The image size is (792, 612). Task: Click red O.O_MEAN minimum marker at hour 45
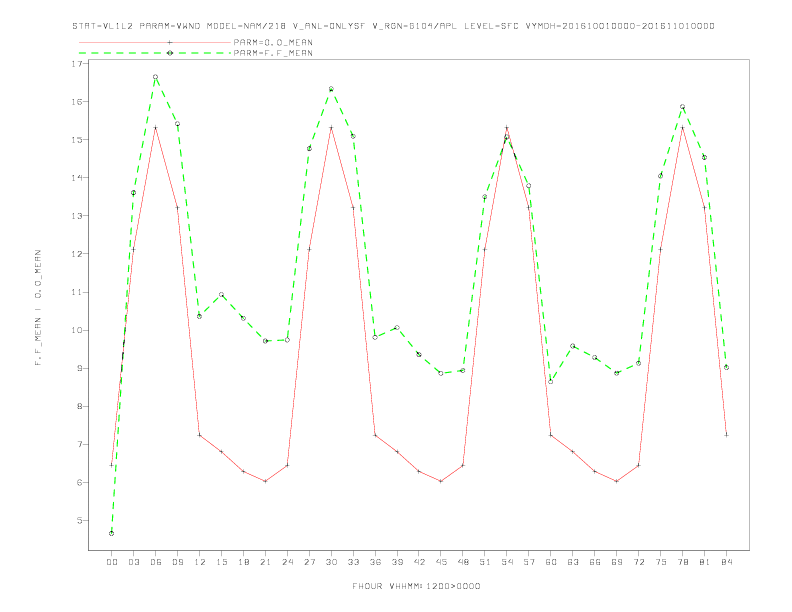(x=441, y=481)
